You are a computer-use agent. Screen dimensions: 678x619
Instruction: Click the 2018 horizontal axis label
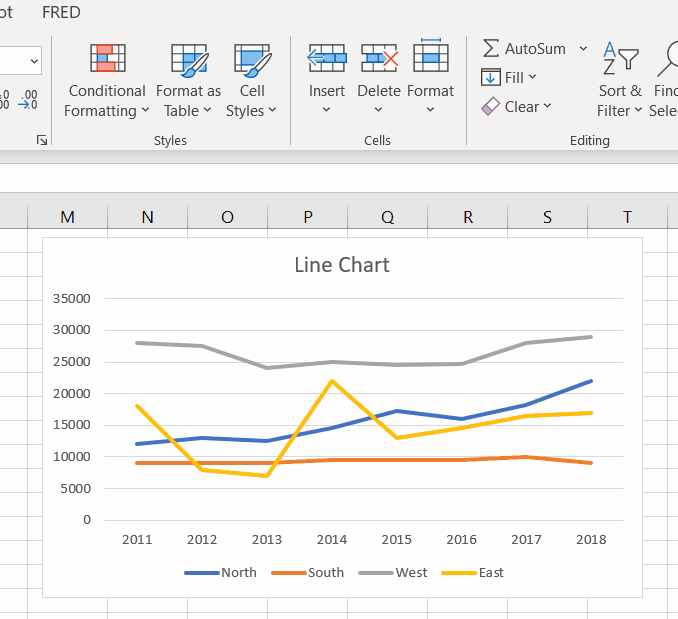(x=591, y=539)
